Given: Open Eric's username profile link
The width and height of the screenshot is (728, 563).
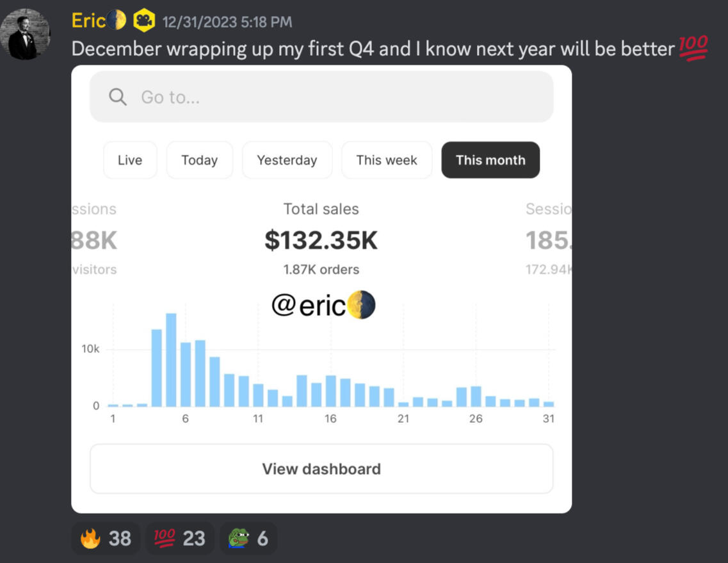Looking at the screenshot, I should pos(88,21).
